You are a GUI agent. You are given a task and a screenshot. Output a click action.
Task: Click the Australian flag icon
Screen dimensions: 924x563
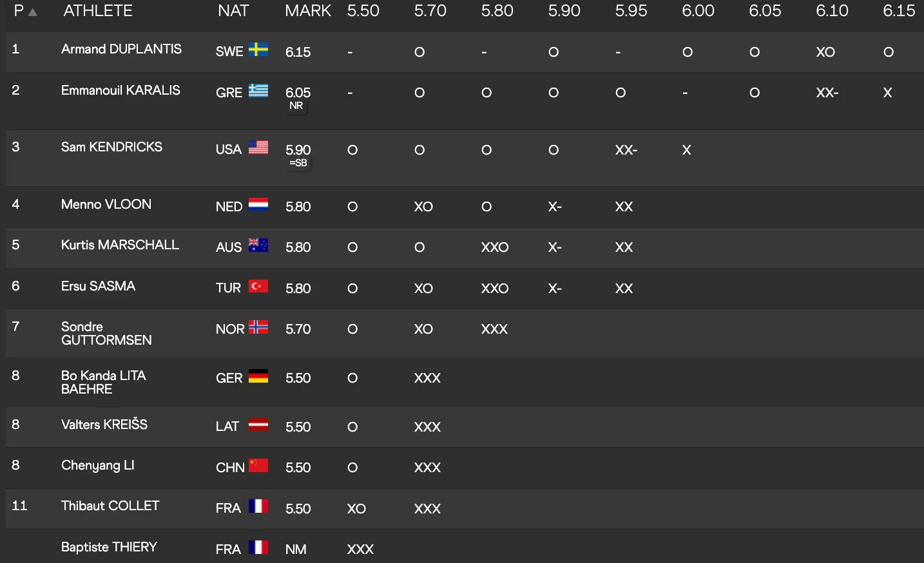tap(258, 246)
